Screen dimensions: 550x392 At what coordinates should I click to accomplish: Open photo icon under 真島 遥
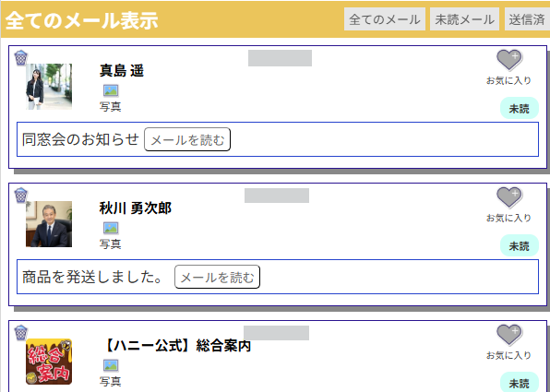click(111, 90)
